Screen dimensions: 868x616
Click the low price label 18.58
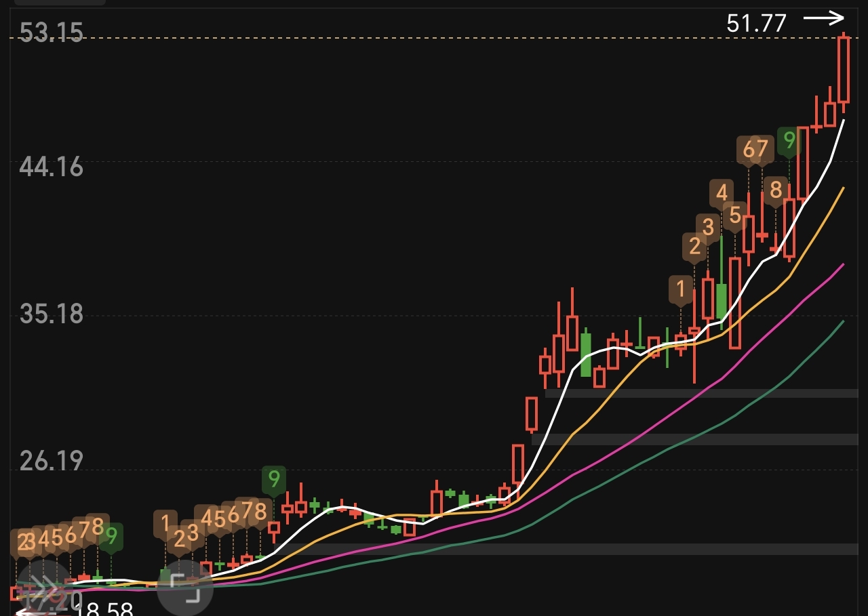pyautogui.click(x=102, y=609)
